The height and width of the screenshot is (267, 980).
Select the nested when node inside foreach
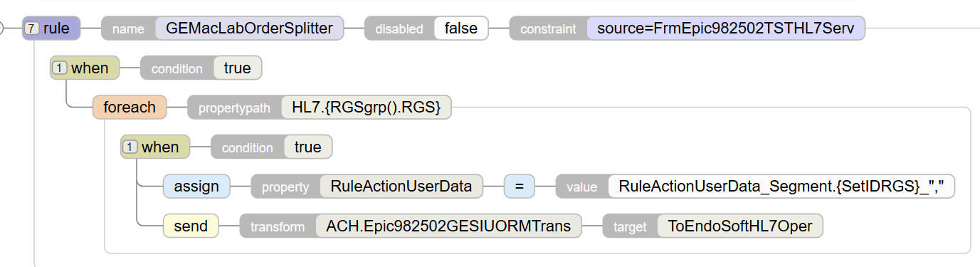coord(155,147)
